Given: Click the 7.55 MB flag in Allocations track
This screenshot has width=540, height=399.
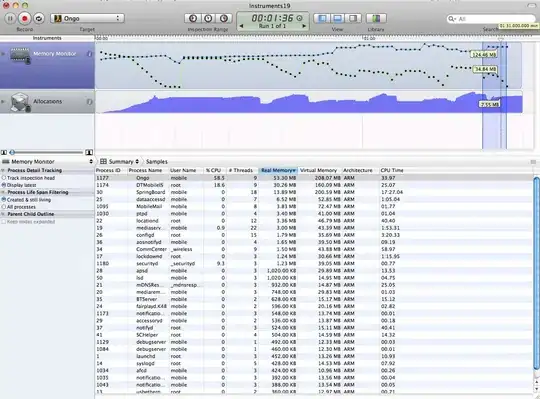Looking at the screenshot, I should click(489, 104).
